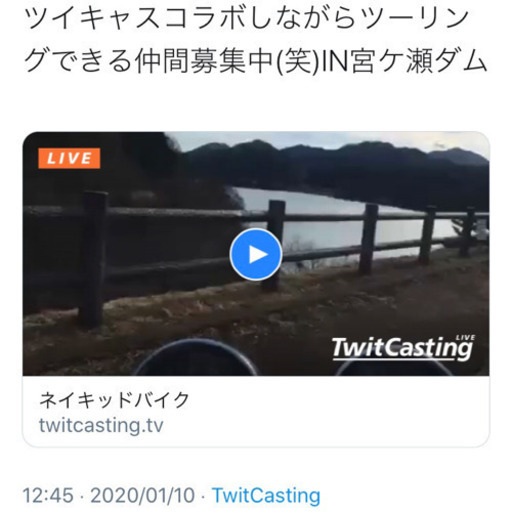Click the tweet text line starting ツイキャスコラボ
Image resolution: width=512 pixels, height=512 pixels.
click(x=247, y=18)
